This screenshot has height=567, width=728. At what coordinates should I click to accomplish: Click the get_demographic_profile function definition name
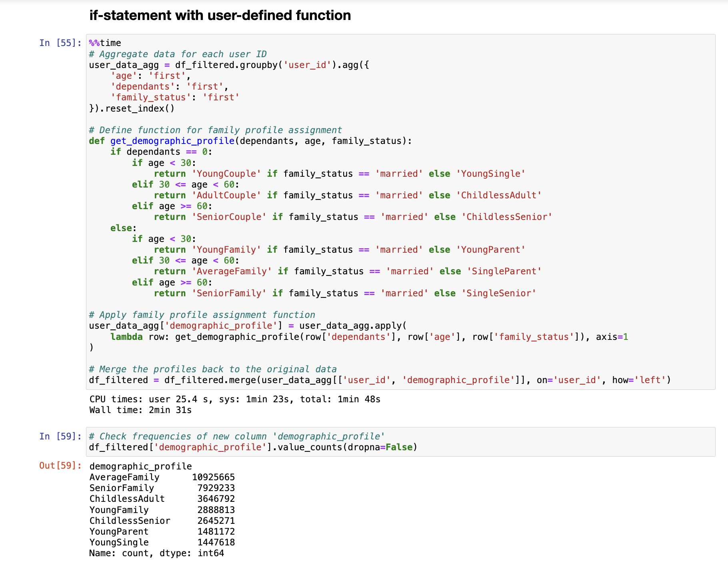pyautogui.click(x=172, y=141)
